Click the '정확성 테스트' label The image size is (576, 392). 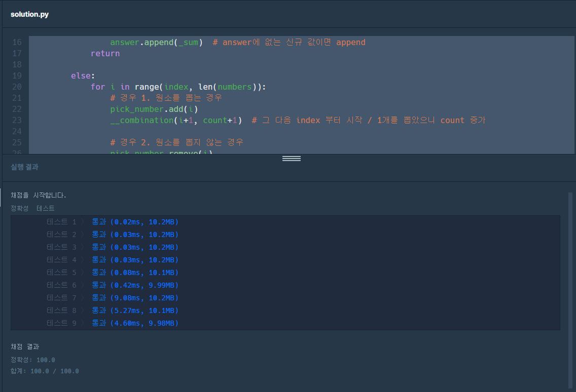32,208
